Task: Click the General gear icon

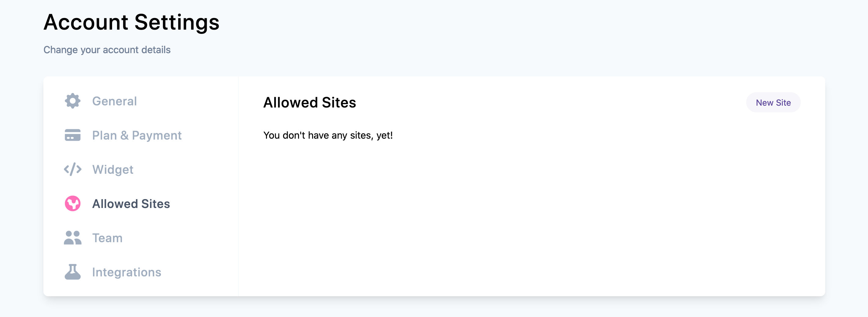Action: [72, 101]
